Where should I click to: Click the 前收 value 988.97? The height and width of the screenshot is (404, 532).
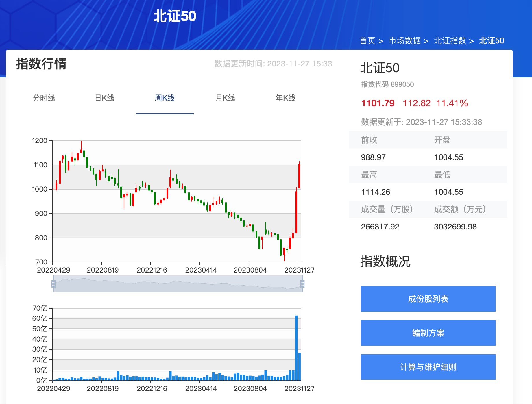[373, 157]
